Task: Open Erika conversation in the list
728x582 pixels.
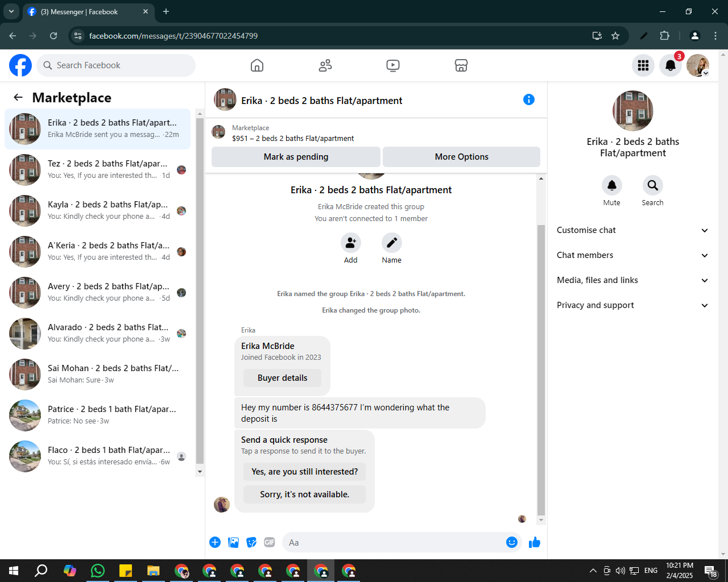Action: 97,129
